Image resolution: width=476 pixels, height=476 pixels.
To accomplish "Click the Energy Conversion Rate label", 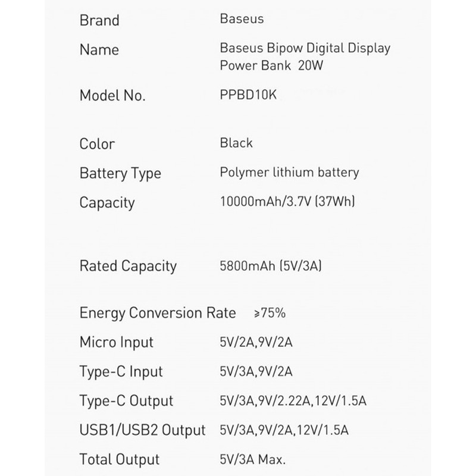I will click(x=158, y=313).
